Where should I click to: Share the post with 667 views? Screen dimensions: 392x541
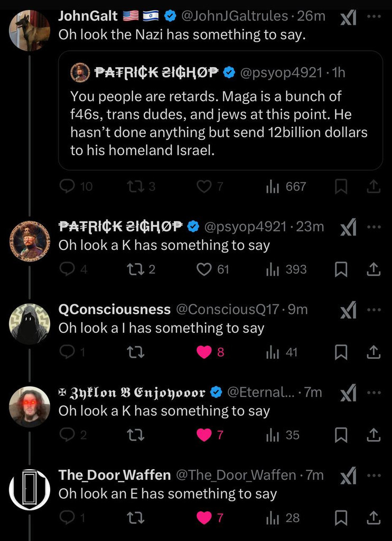tap(374, 186)
